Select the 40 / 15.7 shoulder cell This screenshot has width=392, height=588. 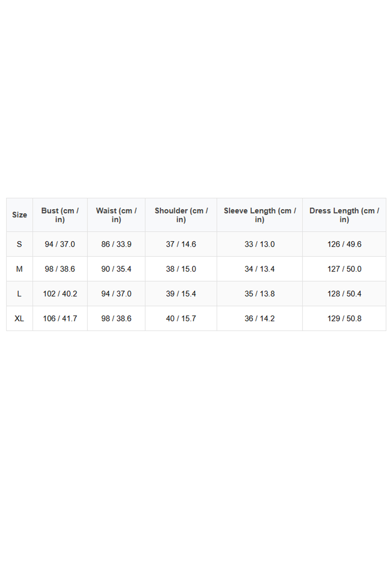coord(181,319)
